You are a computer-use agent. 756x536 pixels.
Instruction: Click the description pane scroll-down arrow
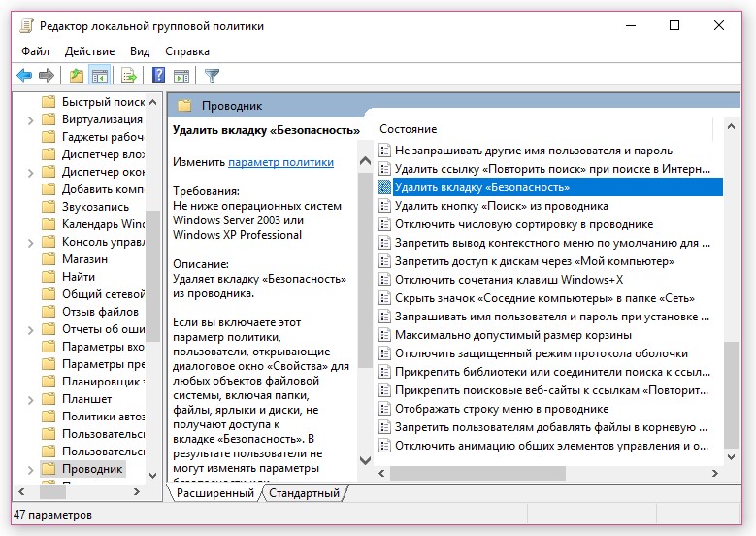pos(365,459)
